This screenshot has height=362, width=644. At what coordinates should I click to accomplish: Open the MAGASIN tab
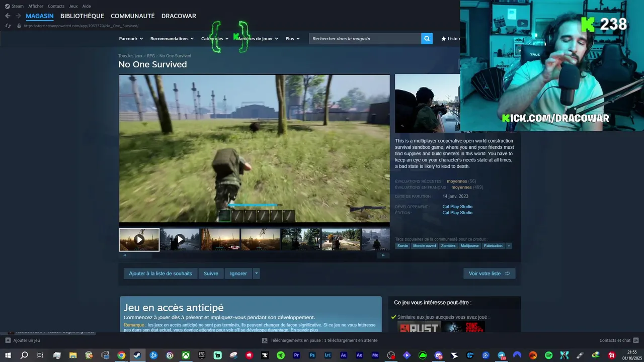(x=40, y=16)
